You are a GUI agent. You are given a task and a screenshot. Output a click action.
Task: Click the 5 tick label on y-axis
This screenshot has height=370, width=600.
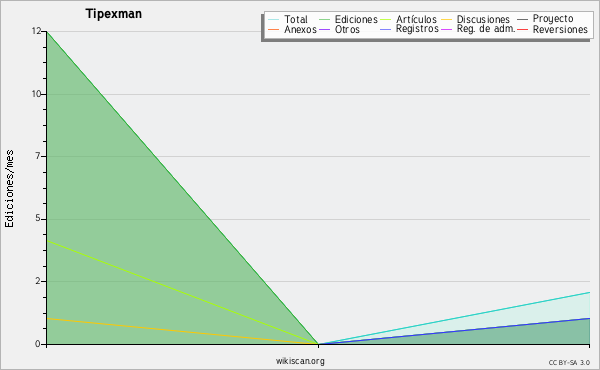coord(38,218)
